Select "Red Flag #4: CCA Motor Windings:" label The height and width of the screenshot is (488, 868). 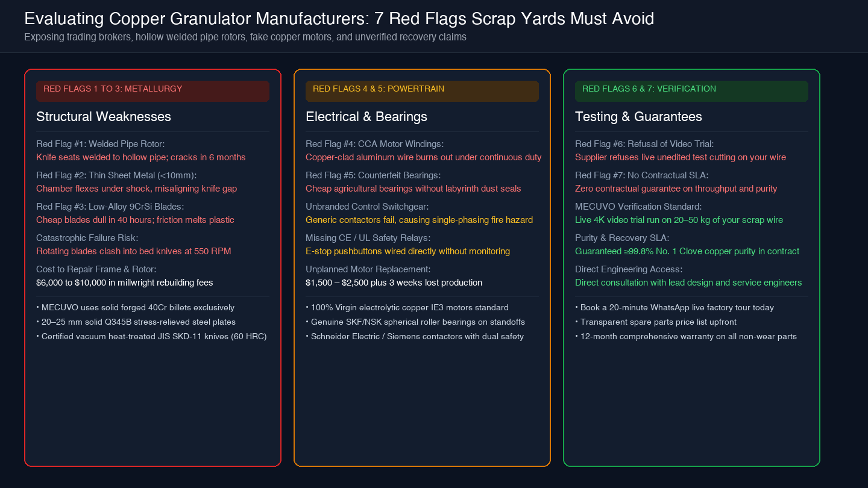coord(375,144)
